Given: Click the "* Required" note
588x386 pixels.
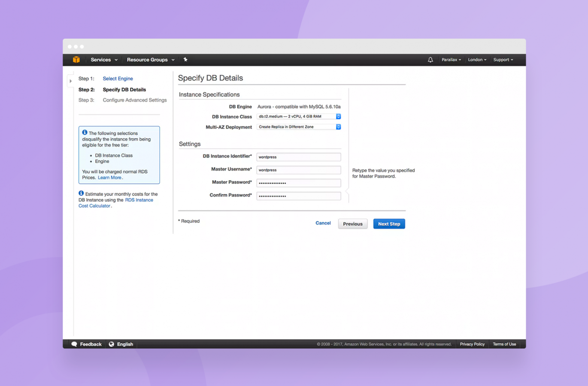Looking at the screenshot, I should click(x=189, y=221).
